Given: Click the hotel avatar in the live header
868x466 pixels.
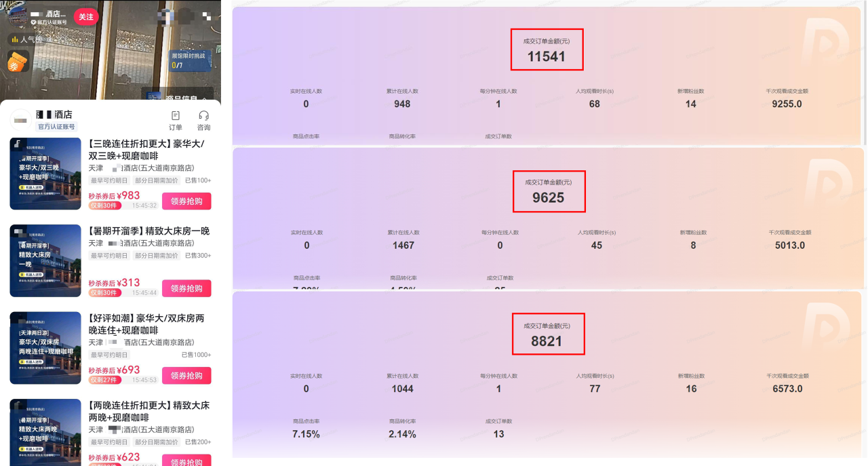Looking at the screenshot, I should 17,17.
